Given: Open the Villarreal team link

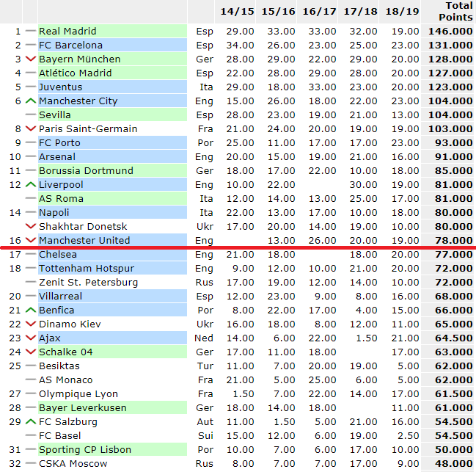Looking at the screenshot, I should [x=60, y=296].
